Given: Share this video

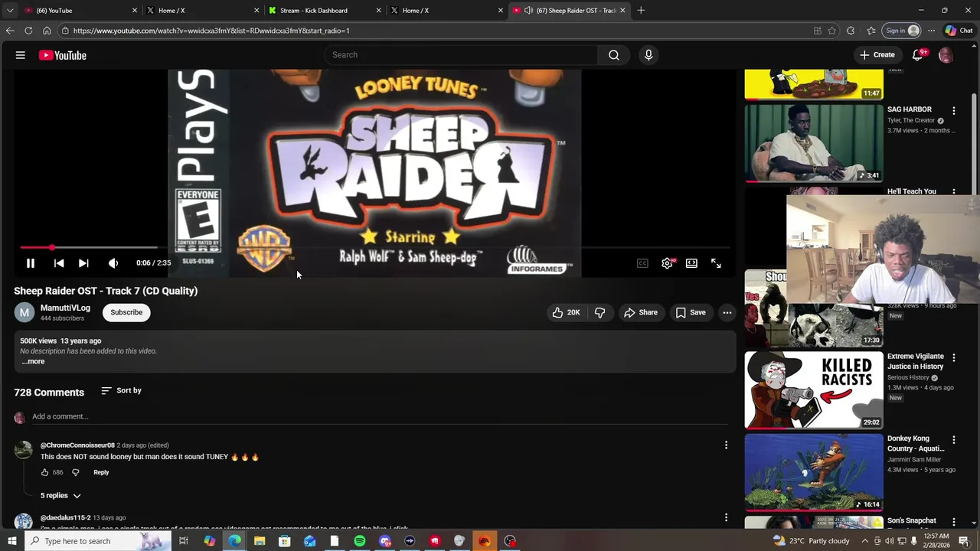Looking at the screenshot, I should [640, 312].
